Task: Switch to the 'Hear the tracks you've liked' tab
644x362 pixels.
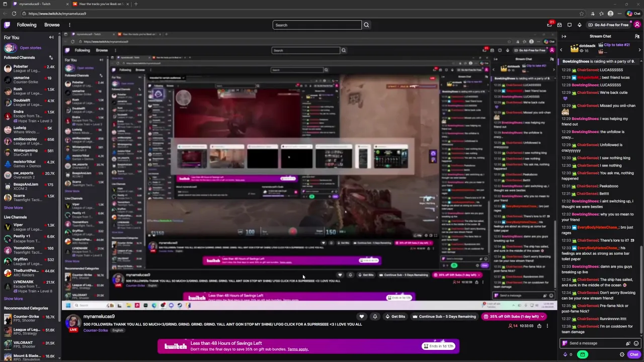Action: click(101, 4)
